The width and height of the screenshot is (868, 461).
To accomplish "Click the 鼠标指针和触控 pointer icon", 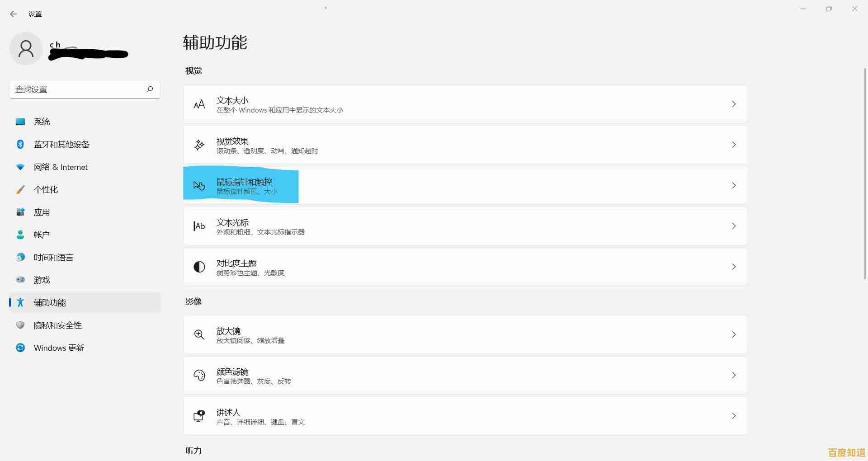I will pyautogui.click(x=199, y=185).
